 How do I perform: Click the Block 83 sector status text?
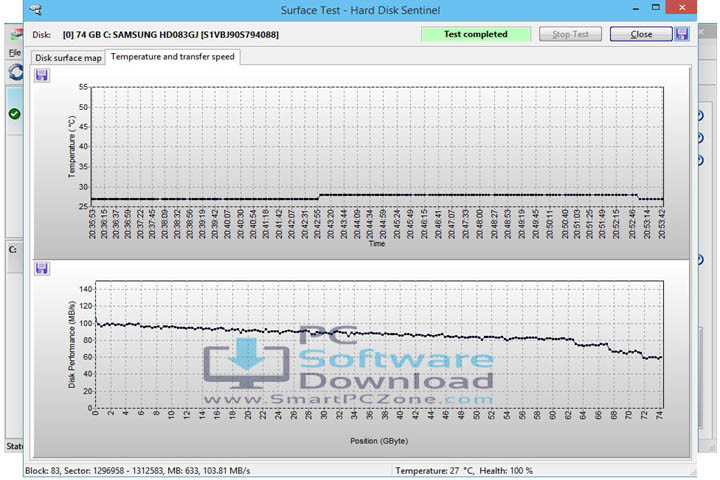point(138,470)
